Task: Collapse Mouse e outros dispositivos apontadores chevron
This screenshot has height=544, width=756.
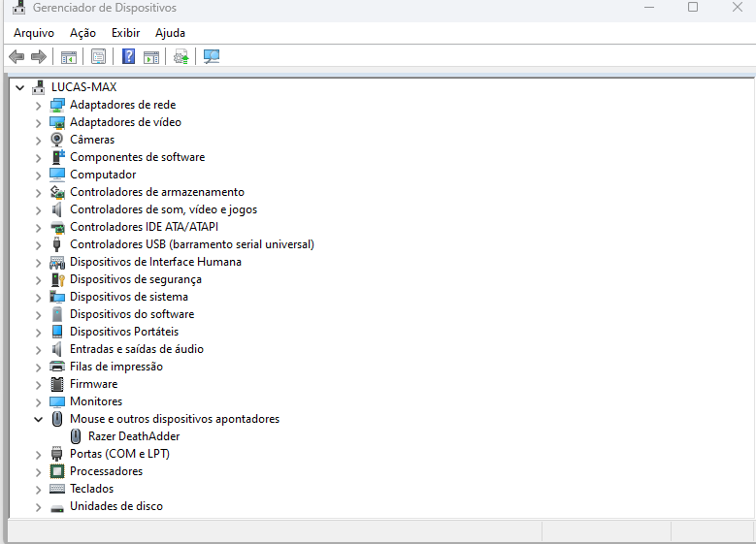Action: (38, 419)
